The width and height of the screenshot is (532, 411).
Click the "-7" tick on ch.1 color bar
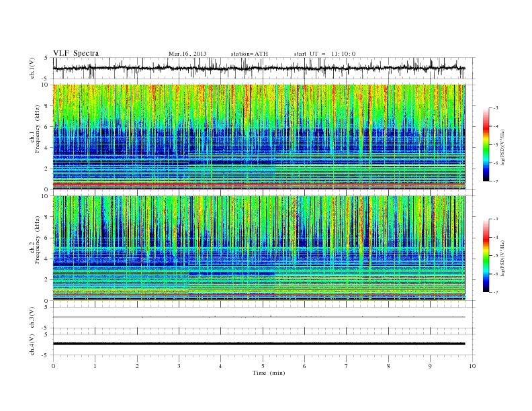tap(496, 181)
